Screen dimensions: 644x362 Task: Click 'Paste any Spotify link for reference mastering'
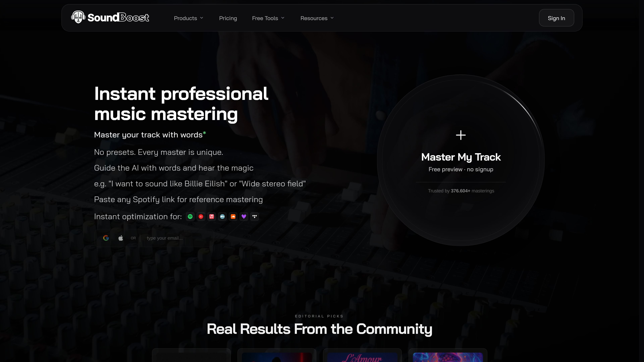click(x=178, y=199)
